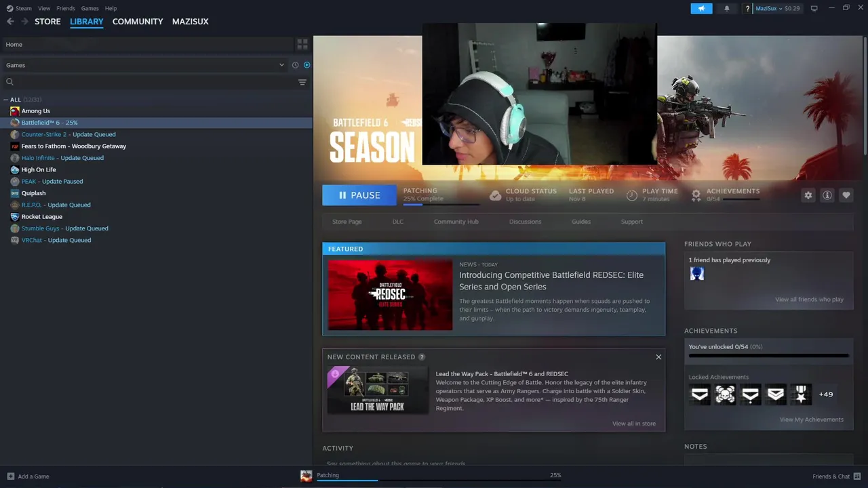Click the skull locked achievement icon
The image size is (868, 488).
725,394
